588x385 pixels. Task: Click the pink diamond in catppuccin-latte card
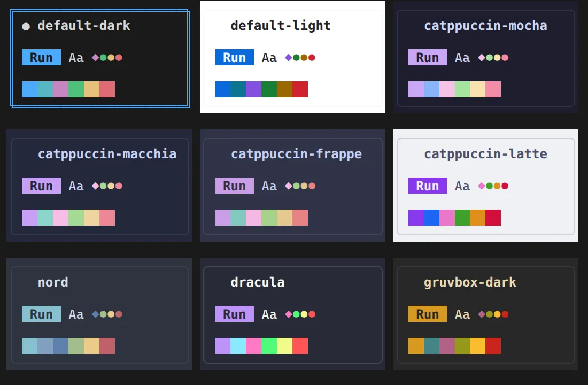point(482,186)
